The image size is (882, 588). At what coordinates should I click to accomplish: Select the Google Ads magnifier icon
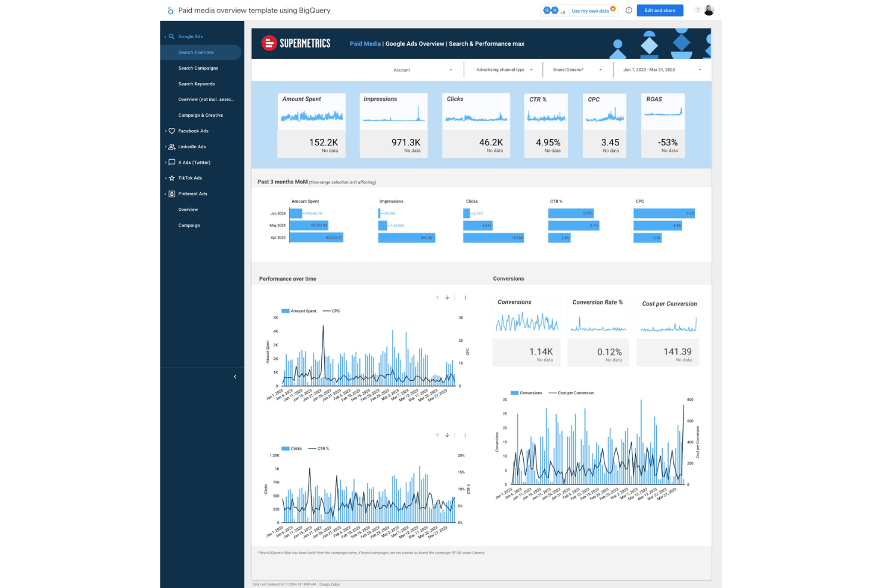172,36
